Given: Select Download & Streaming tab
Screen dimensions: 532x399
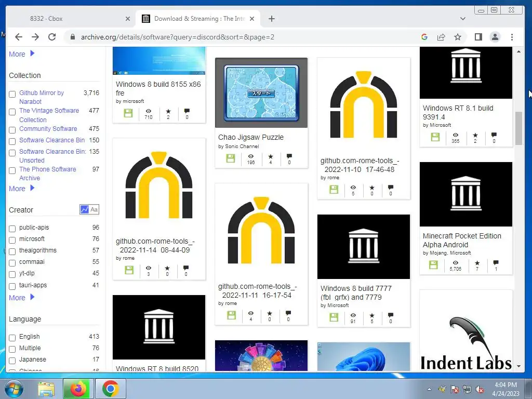Looking at the screenshot, I should (x=199, y=19).
